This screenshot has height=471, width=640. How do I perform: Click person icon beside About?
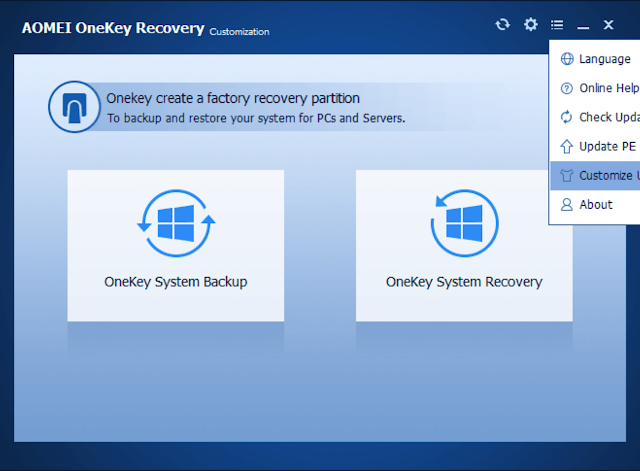[x=567, y=204]
